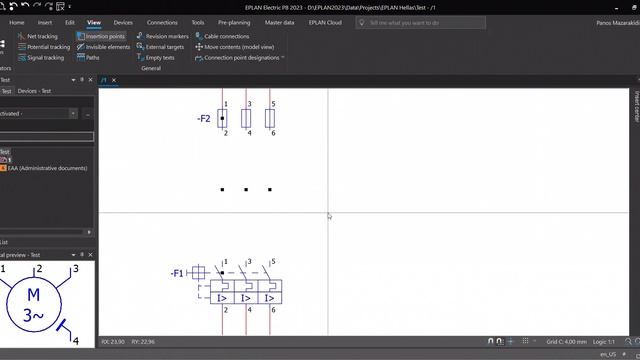Click the zoom icon in status bar
The height and width of the screenshot is (360, 640).
(628, 341)
